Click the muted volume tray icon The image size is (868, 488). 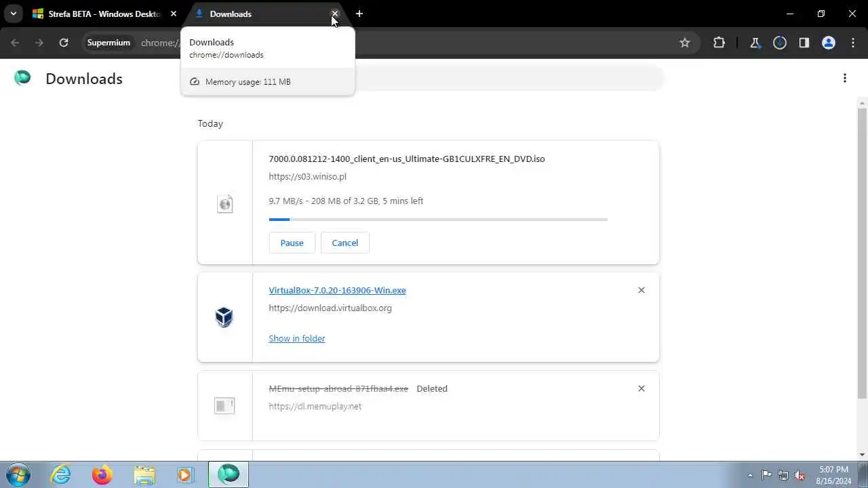pos(800,475)
